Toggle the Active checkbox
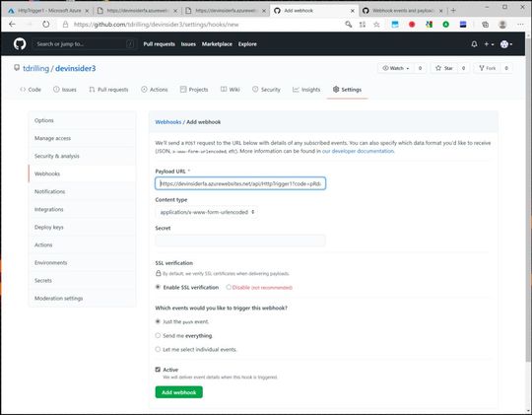Screen dimensions: 532x415 click(x=158, y=370)
